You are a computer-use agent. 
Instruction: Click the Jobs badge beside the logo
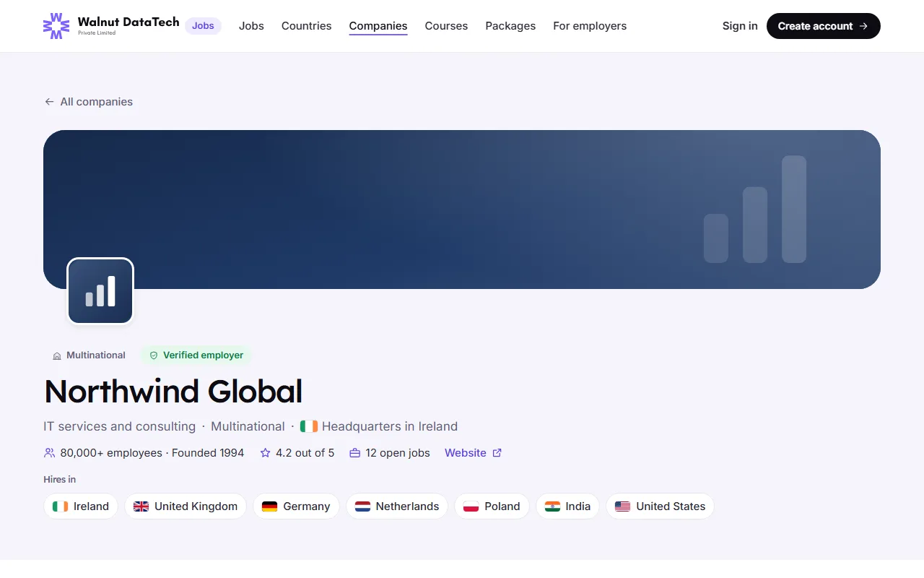(x=203, y=26)
